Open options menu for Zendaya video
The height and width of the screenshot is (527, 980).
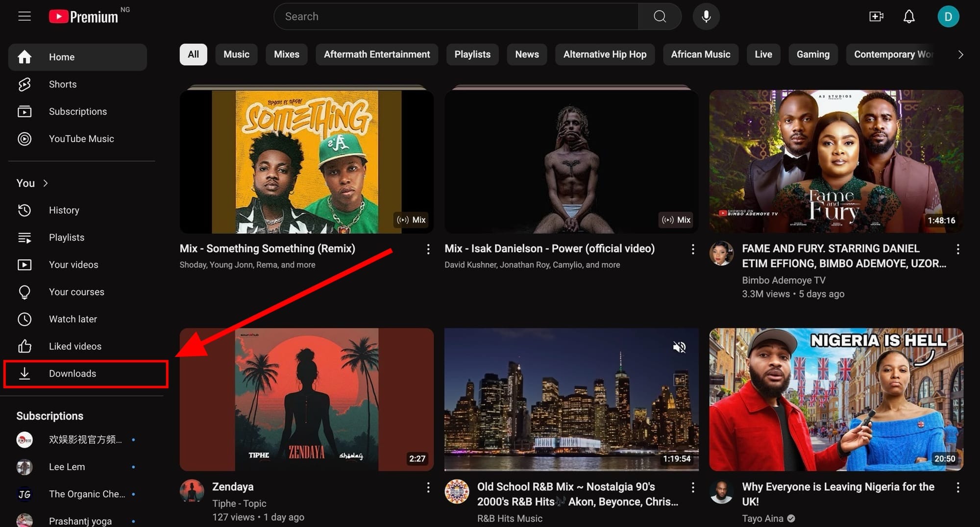[x=428, y=487]
